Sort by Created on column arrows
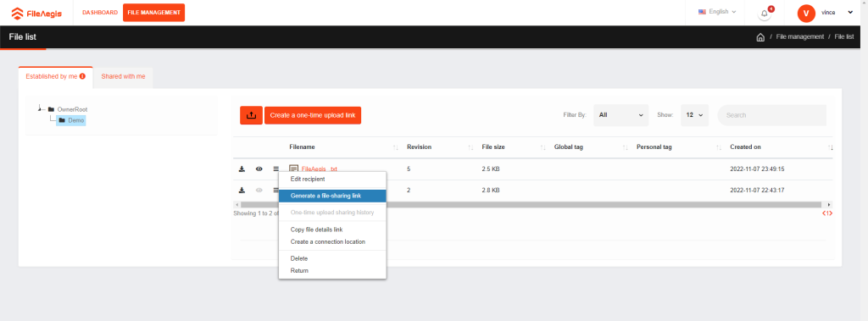The image size is (868, 321). click(831, 147)
